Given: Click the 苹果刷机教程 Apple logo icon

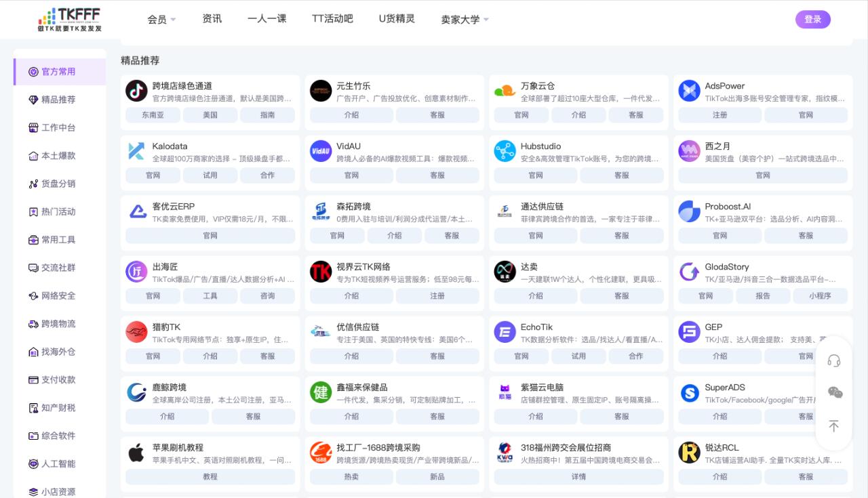Looking at the screenshot, I should tap(136, 453).
